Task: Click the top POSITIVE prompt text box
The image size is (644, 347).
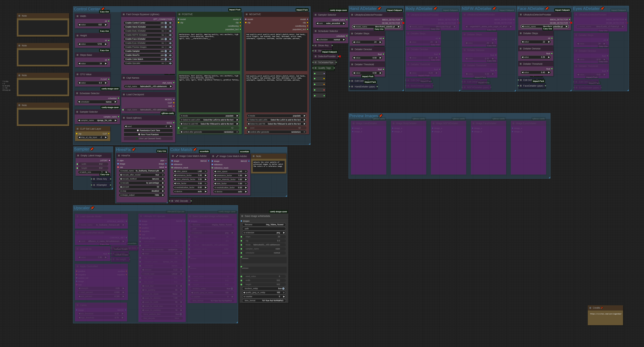Action: coord(209,52)
